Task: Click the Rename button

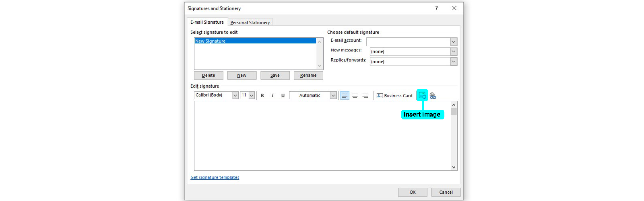Action: click(x=308, y=75)
